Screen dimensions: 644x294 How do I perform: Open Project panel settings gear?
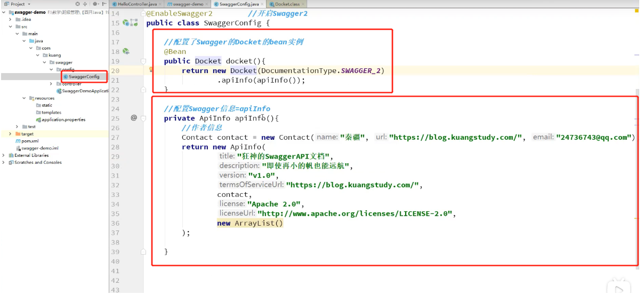95,4
